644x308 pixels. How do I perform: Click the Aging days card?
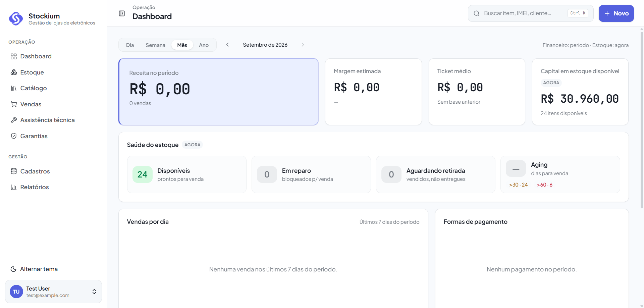tap(560, 174)
